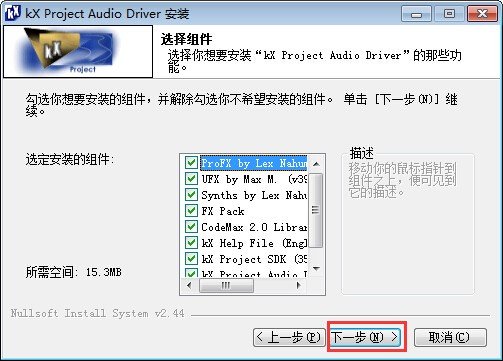Uncheck the ProFX by Lex Nahum checkbox

point(191,163)
